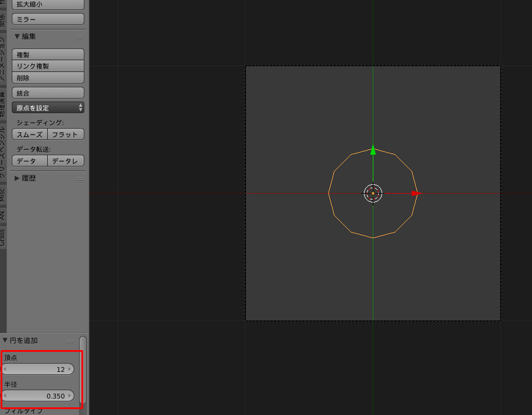The image size is (532, 415).
Task: Open the Grass tab
Action: 3,237
